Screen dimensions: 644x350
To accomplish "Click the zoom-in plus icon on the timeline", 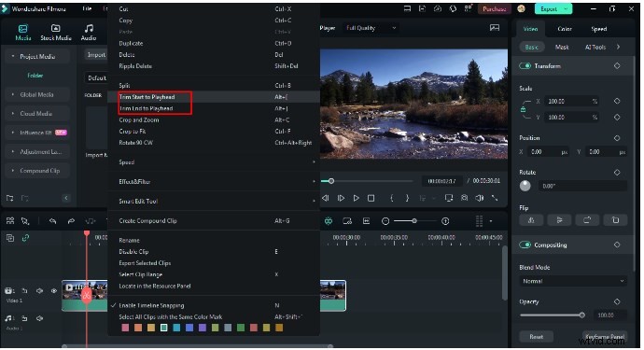I will [445, 221].
